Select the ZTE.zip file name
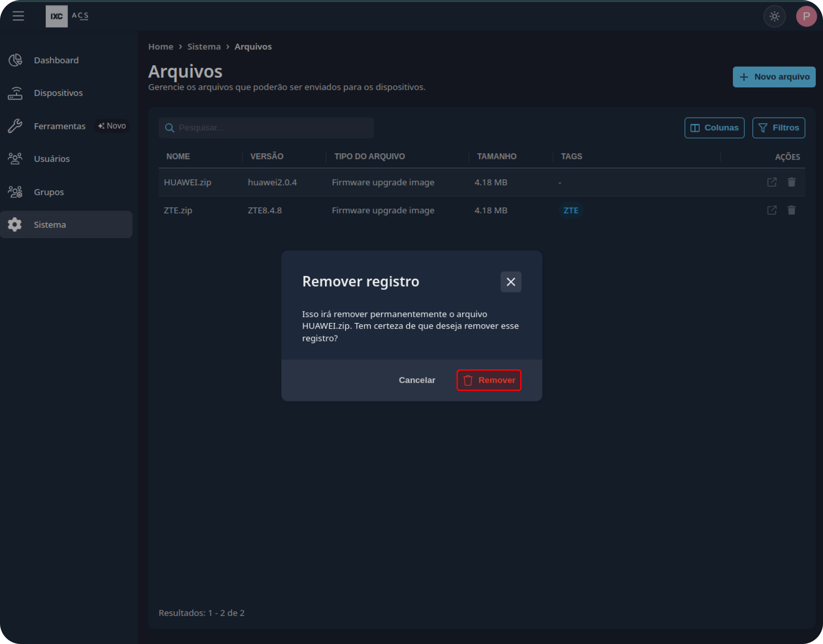The width and height of the screenshot is (823, 644). [178, 210]
